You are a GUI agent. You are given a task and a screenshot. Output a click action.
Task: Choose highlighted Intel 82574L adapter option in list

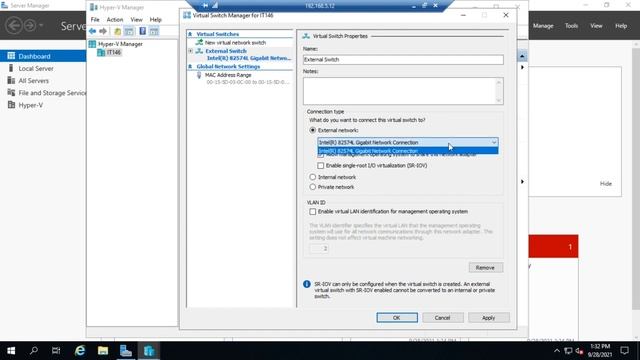pyautogui.click(x=408, y=151)
